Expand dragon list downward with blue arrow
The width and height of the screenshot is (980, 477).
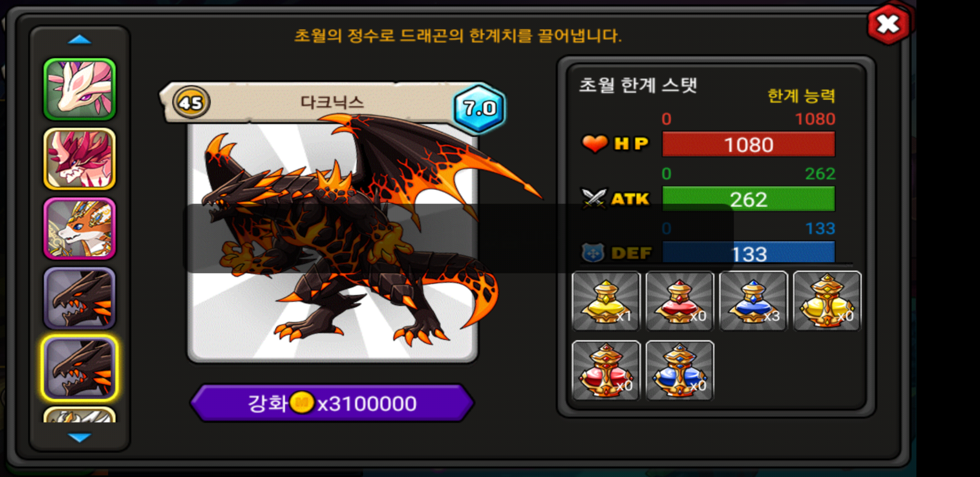click(x=79, y=437)
